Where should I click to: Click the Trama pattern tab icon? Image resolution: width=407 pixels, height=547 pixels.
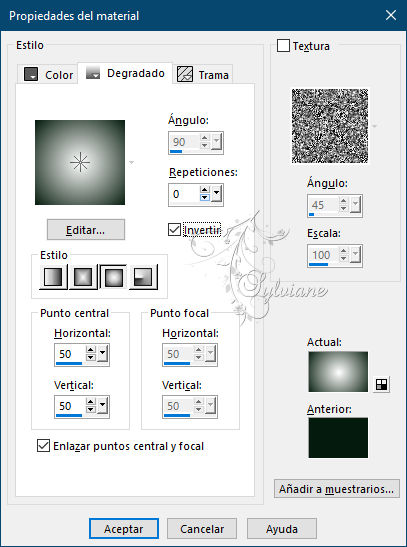[185, 74]
